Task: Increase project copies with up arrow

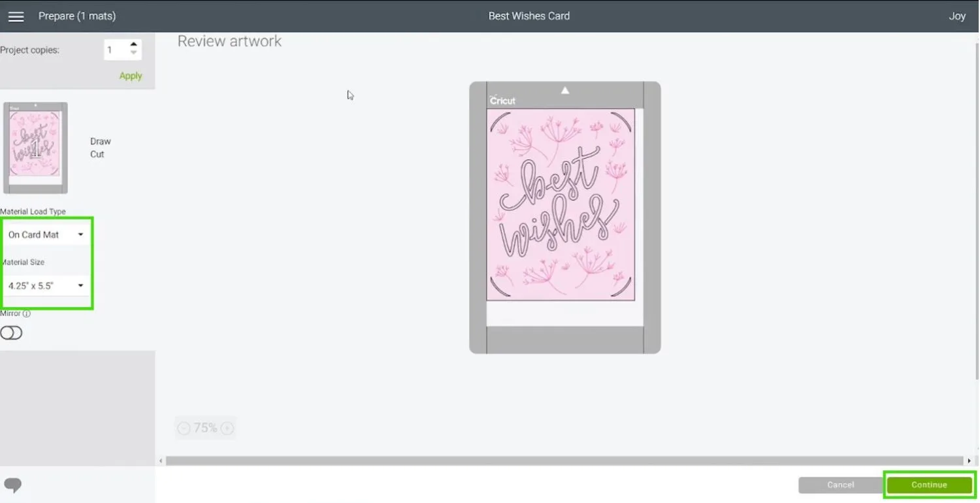Action: pos(133,44)
